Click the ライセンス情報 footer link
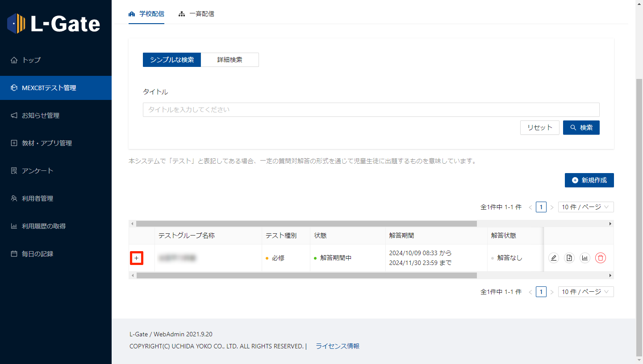Viewport: 643px width, 364px height. point(337,346)
